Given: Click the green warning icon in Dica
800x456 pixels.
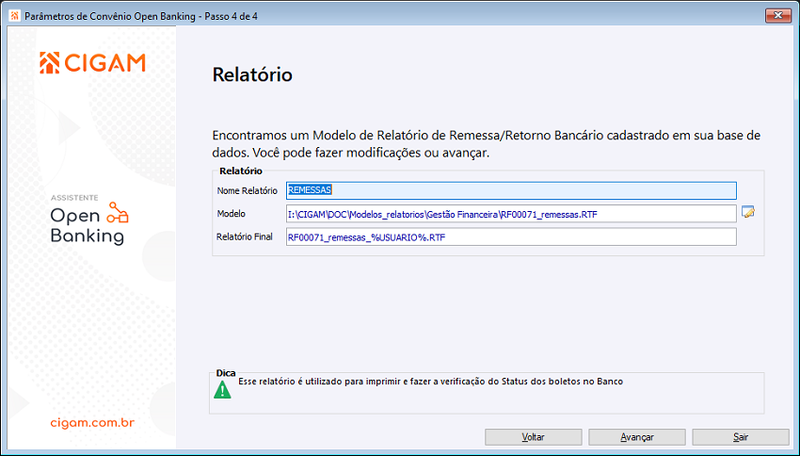Looking at the screenshot, I should (222, 390).
